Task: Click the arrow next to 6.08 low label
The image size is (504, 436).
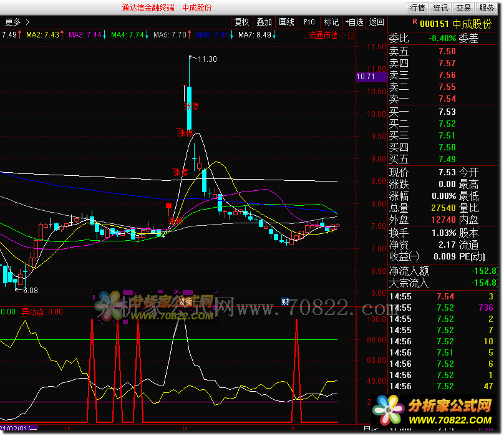Action: point(19,290)
